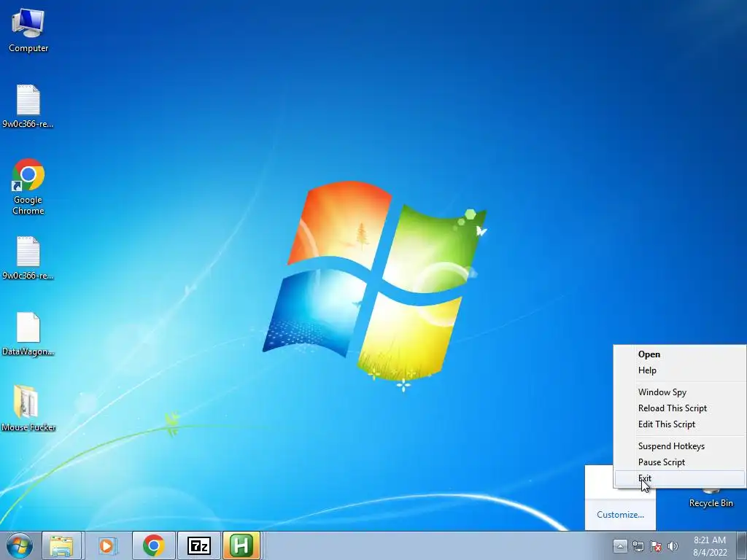Image resolution: width=747 pixels, height=560 pixels.
Task: Select the first 9w0c366-re... text file
Action: [28, 106]
